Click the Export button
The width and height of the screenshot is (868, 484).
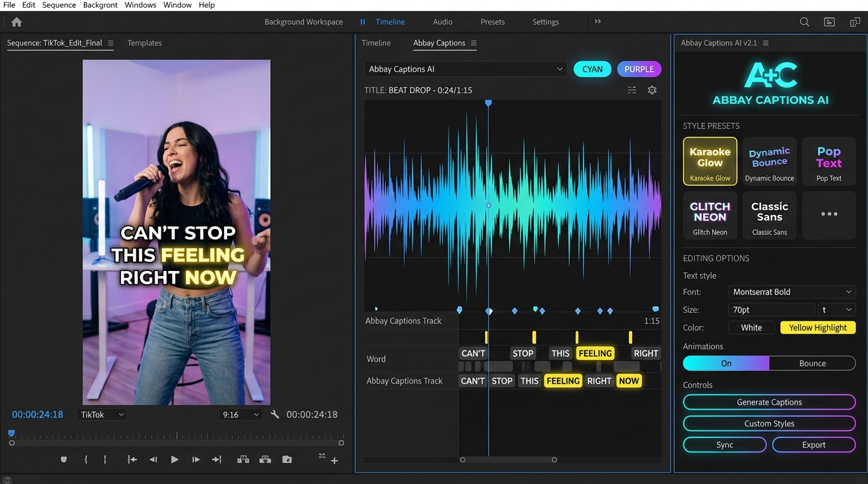click(x=814, y=445)
